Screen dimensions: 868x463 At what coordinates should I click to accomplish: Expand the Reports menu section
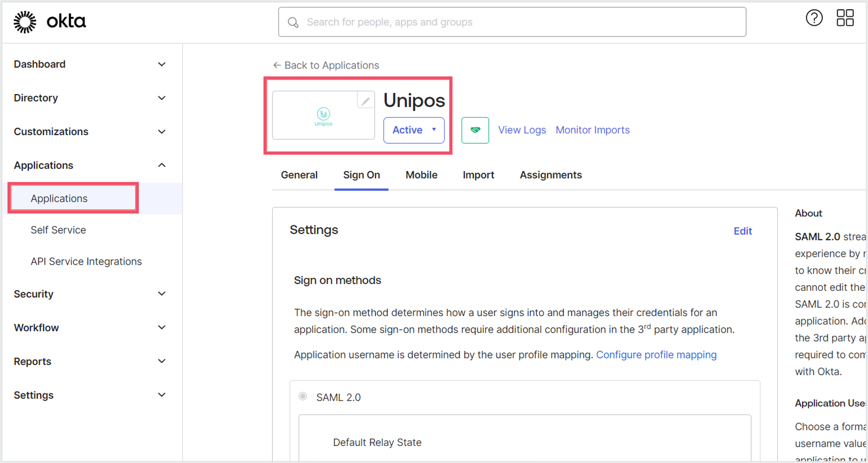(x=90, y=361)
